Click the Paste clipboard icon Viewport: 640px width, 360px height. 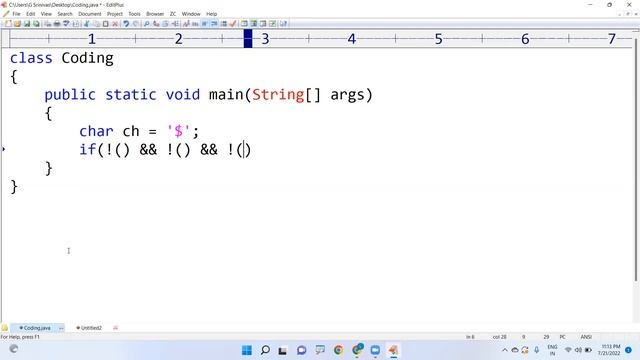click(x=106, y=24)
